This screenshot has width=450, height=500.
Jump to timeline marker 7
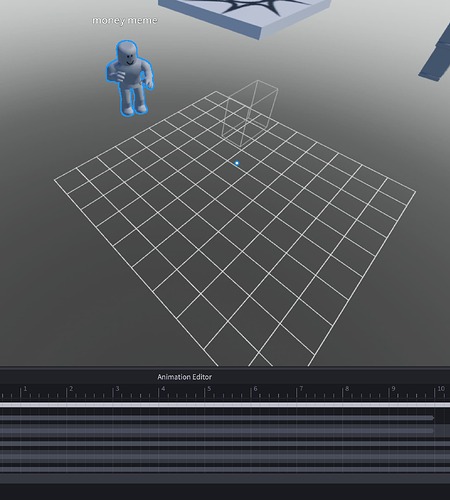tap(301, 389)
